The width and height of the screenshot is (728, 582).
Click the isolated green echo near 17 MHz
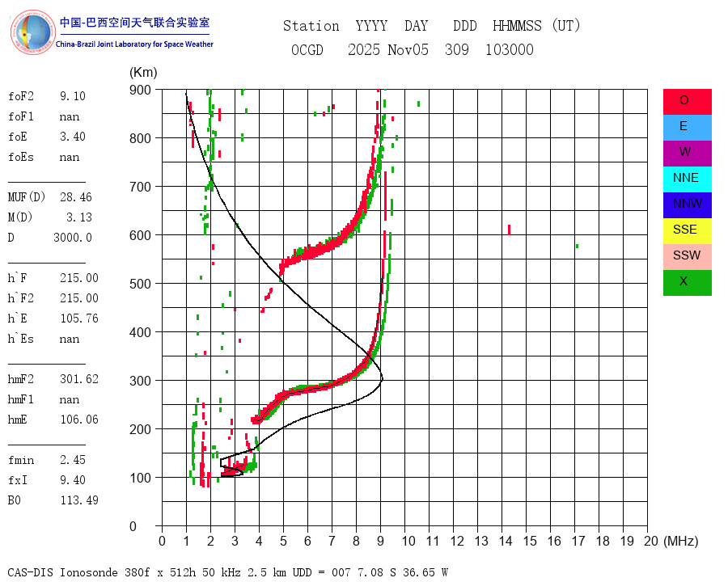(x=577, y=246)
